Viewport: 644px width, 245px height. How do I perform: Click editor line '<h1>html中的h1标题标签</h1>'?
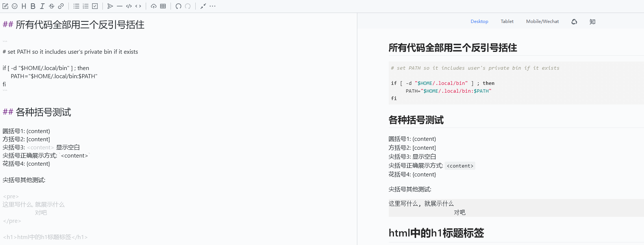(45, 237)
